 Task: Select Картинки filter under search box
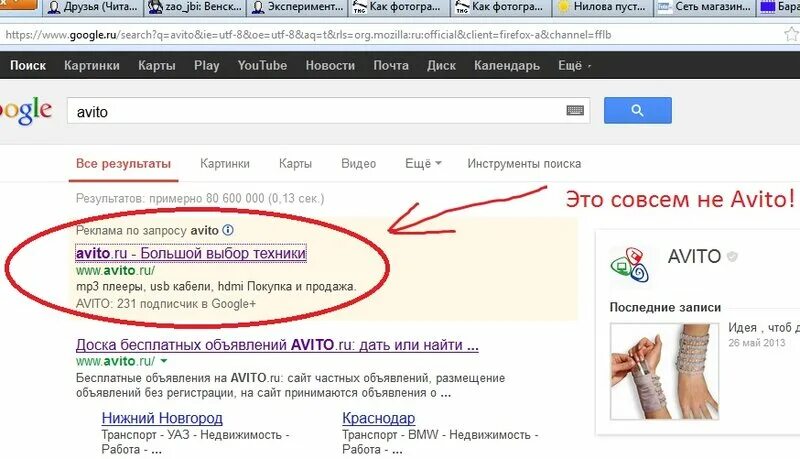tap(225, 164)
